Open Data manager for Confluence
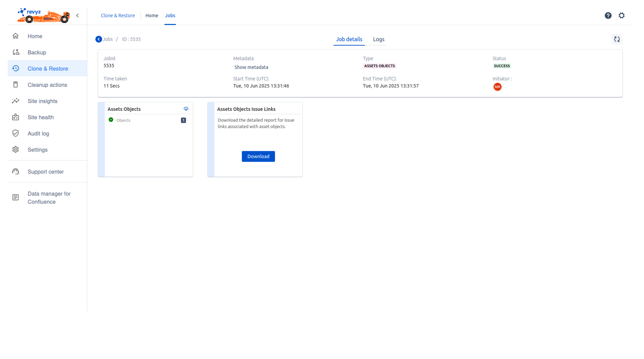The width and height of the screenshot is (644, 359). coord(49,198)
